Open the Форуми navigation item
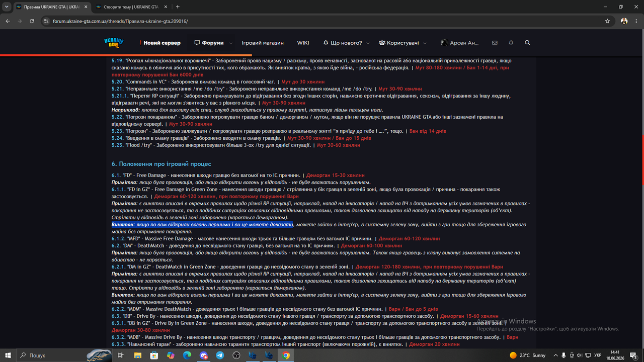 209,43
